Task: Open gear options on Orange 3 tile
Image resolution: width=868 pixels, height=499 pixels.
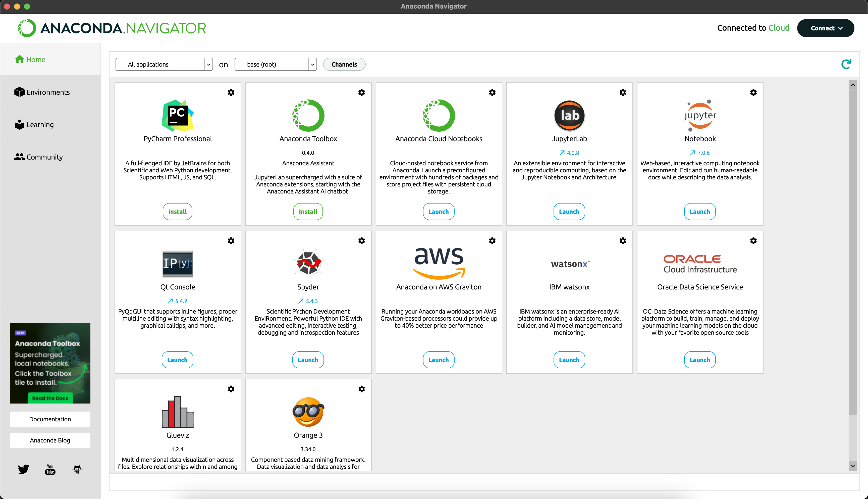Action: pos(361,389)
